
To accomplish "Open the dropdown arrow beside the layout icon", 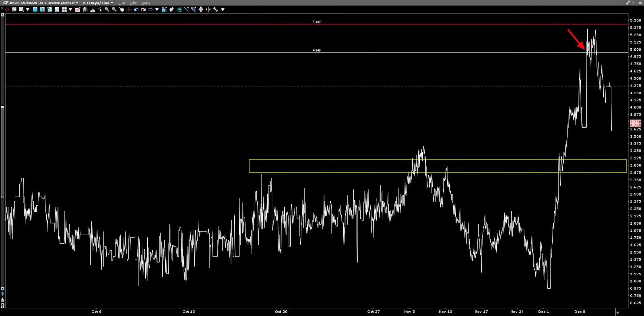I will 70,9.
